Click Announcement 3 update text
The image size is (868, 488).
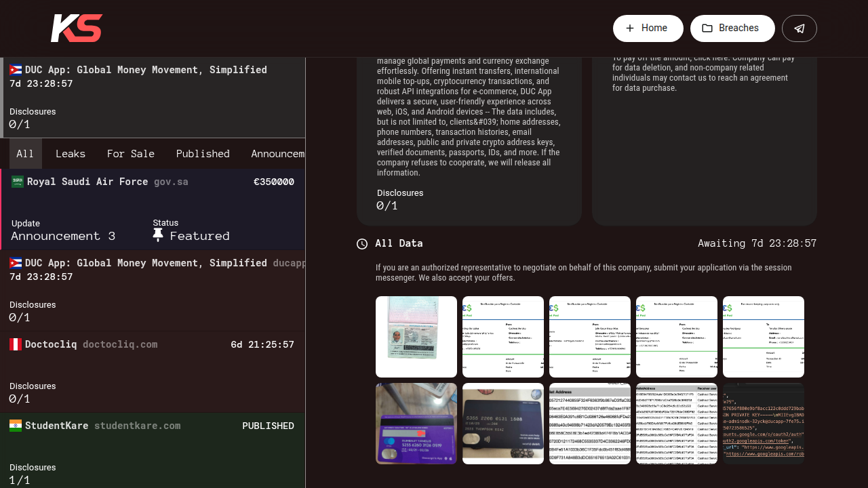(63, 236)
